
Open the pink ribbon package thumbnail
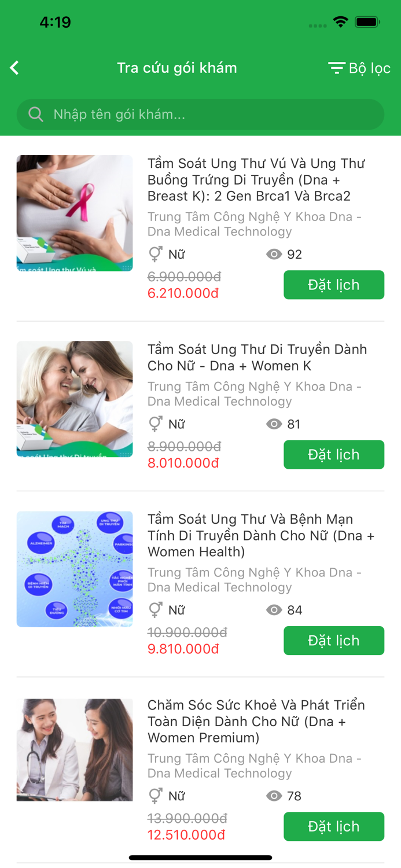click(74, 213)
